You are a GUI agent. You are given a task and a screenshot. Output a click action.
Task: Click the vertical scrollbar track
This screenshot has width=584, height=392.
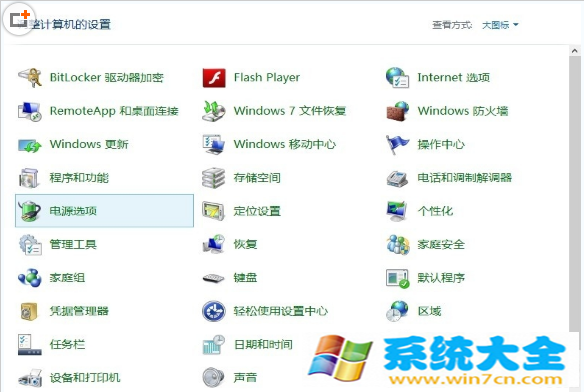tap(575, 194)
